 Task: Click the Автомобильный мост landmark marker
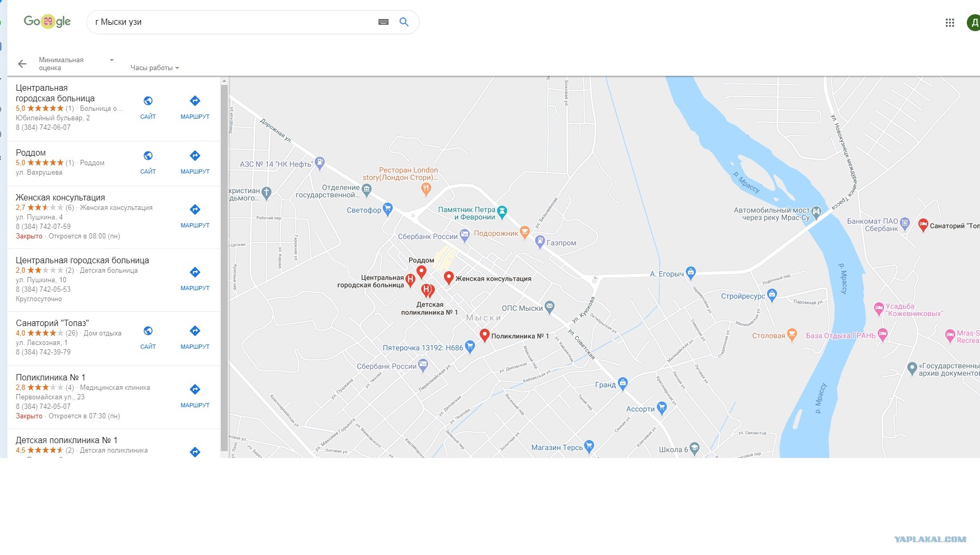[816, 213]
